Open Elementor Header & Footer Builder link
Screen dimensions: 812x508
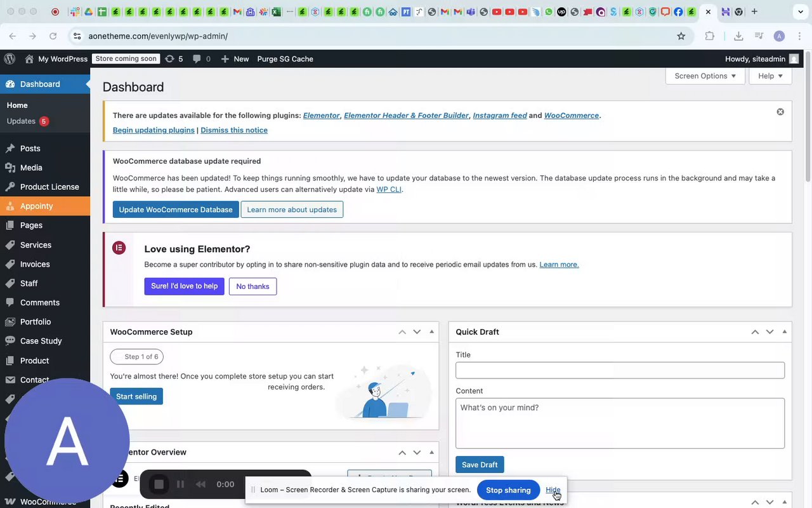click(406, 115)
